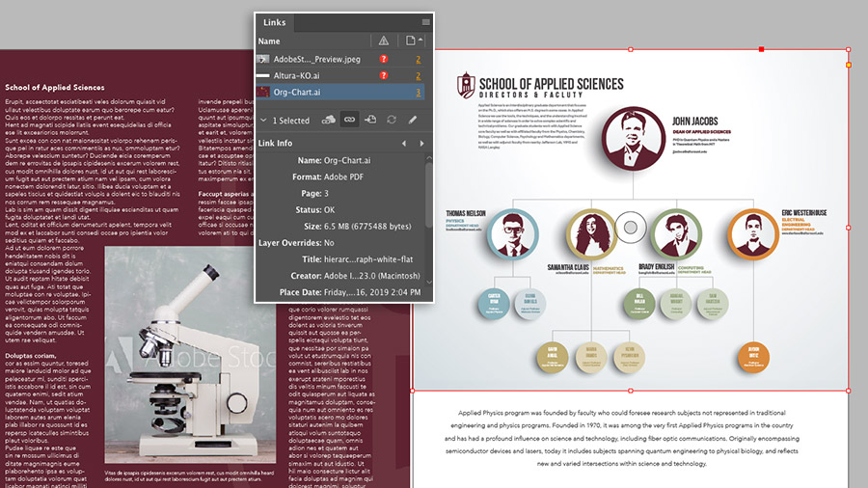
Task: Click Relink from CC Libraries cloud icon
Action: pyautogui.click(x=328, y=120)
